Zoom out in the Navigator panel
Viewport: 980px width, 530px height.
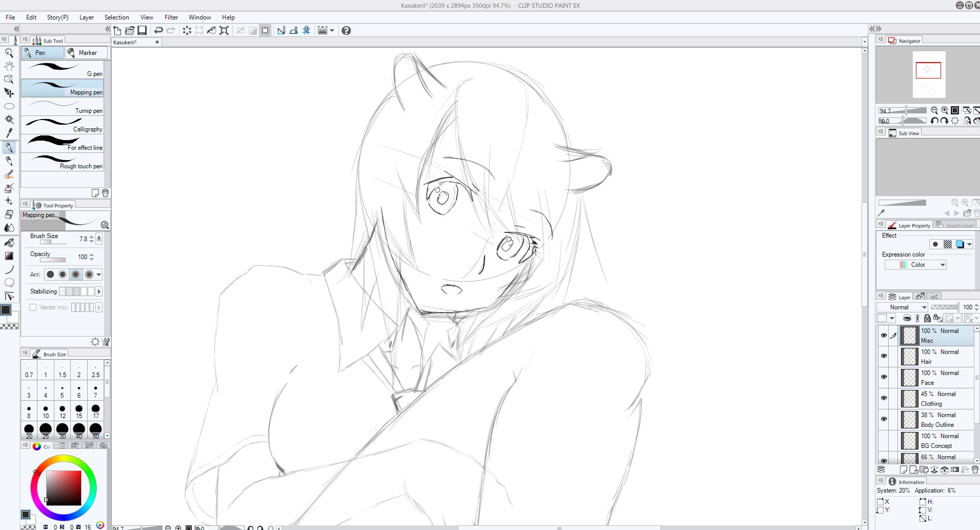934,110
